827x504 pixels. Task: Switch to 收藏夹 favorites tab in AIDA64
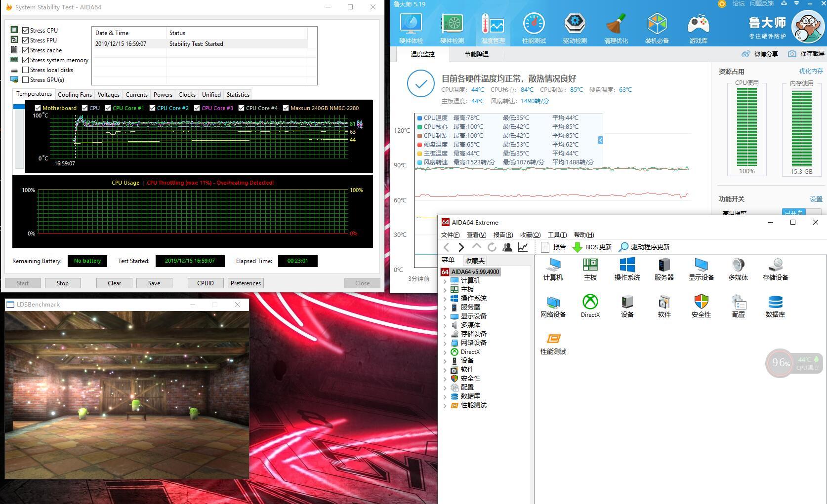[475, 261]
